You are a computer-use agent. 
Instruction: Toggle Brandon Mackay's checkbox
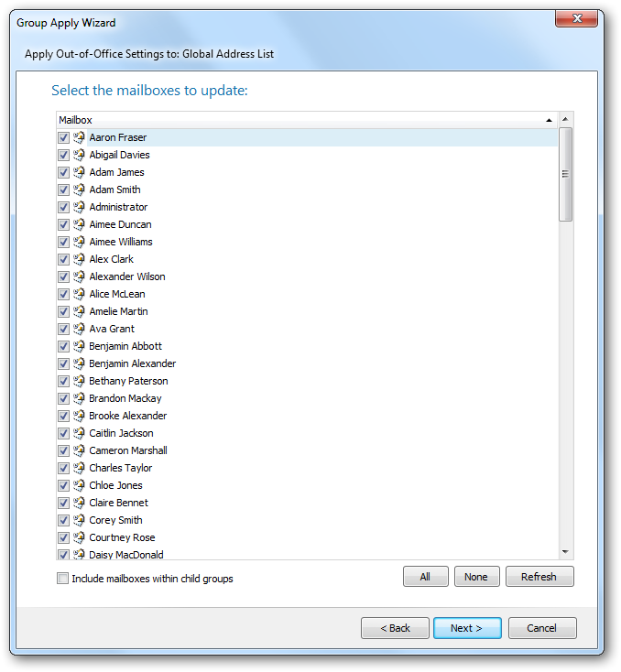click(63, 398)
